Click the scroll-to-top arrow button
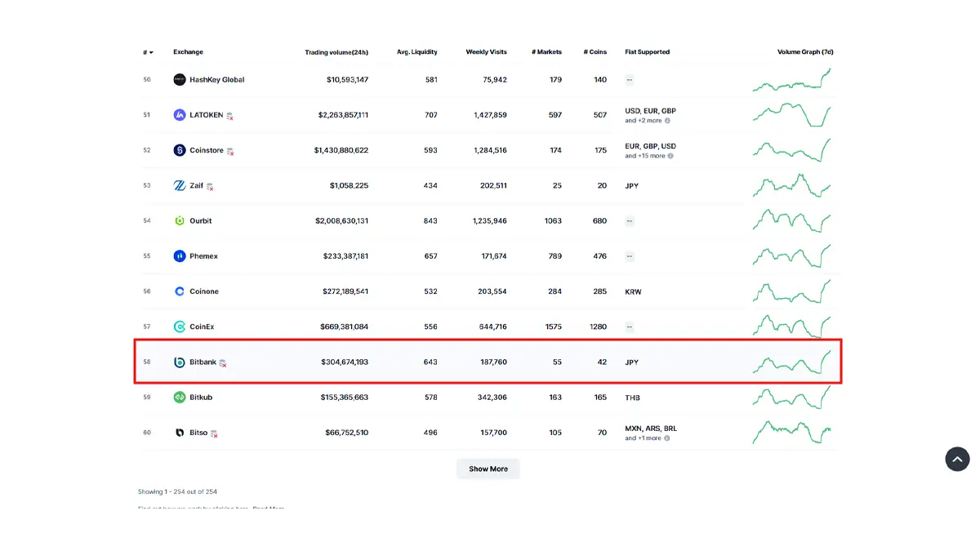Viewport: 980px width, 551px height. [x=957, y=459]
